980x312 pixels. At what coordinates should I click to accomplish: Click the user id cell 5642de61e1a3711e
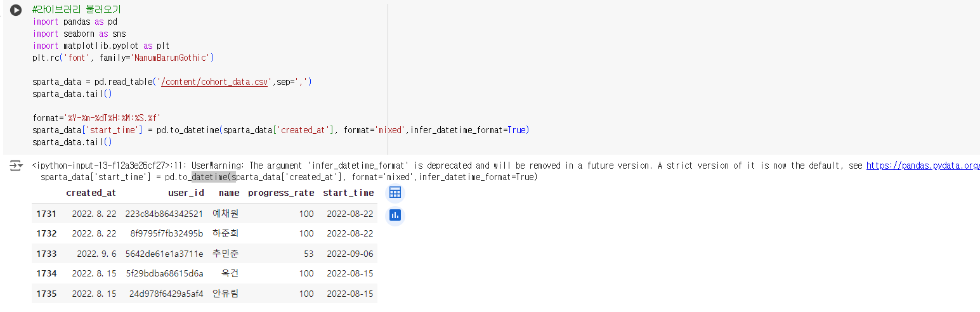click(164, 254)
